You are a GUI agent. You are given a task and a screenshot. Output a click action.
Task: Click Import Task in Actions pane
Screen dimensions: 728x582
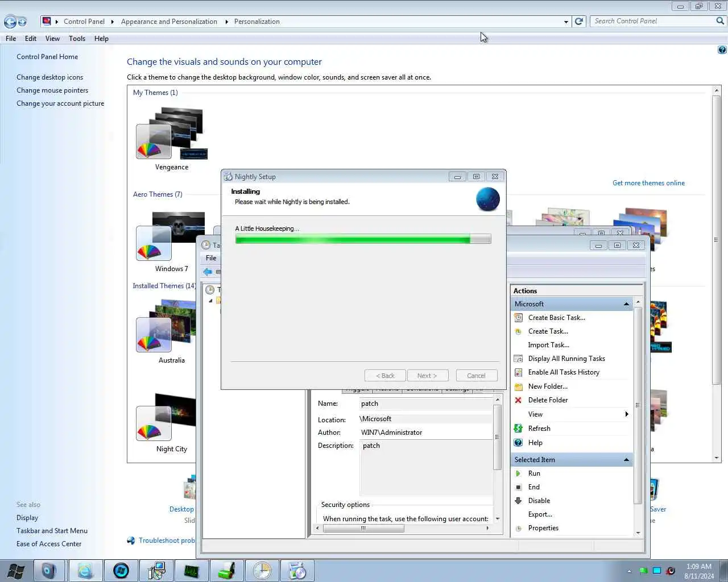pyautogui.click(x=548, y=345)
